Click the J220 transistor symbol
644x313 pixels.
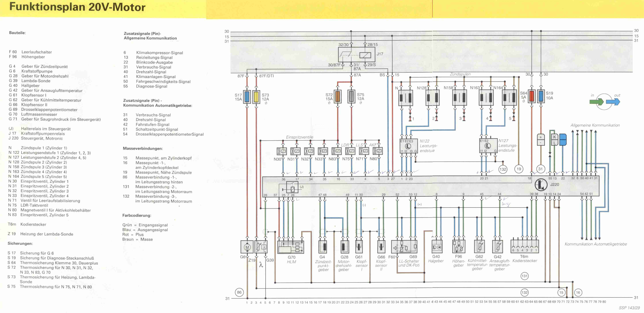[x=541, y=185]
